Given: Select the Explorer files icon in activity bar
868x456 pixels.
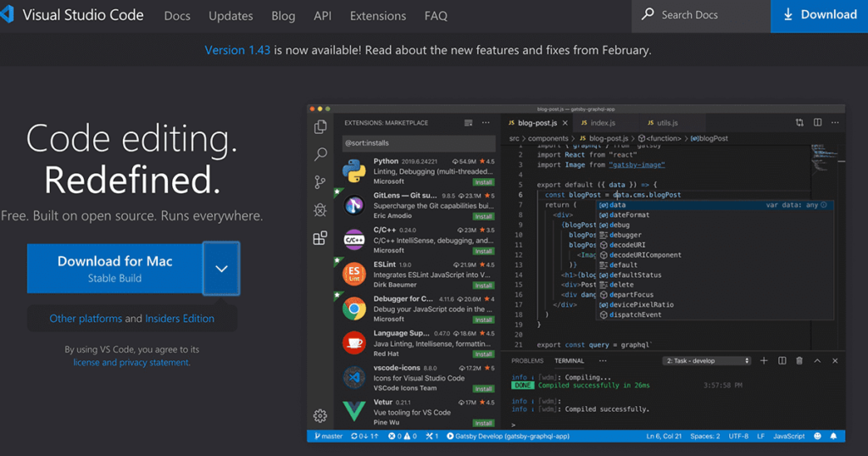Looking at the screenshot, I should [x=320, y=127].
